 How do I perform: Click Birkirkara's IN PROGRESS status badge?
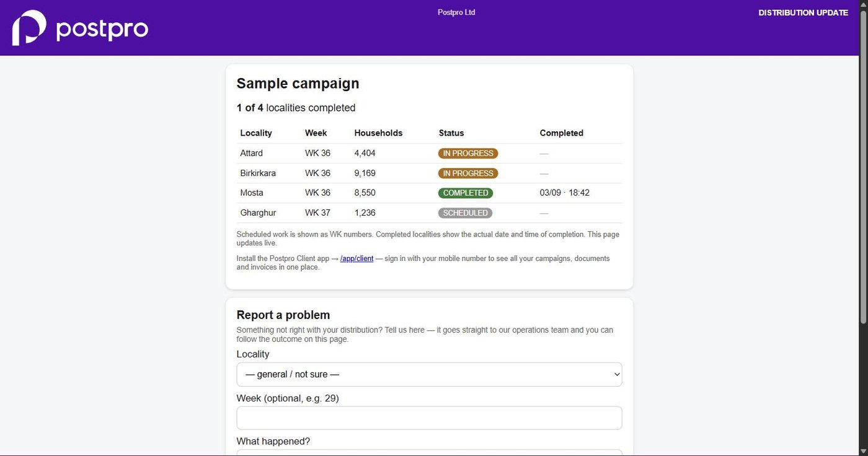[468, 173]
